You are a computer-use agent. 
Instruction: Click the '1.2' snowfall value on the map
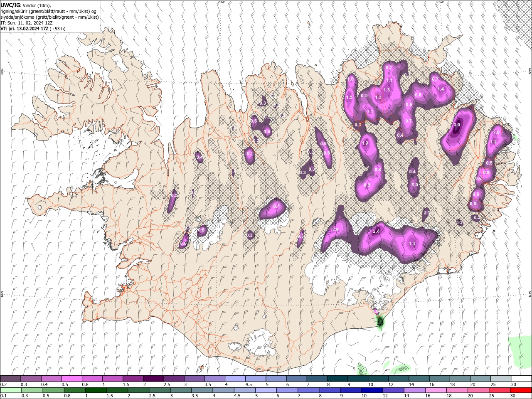[493, 142]
